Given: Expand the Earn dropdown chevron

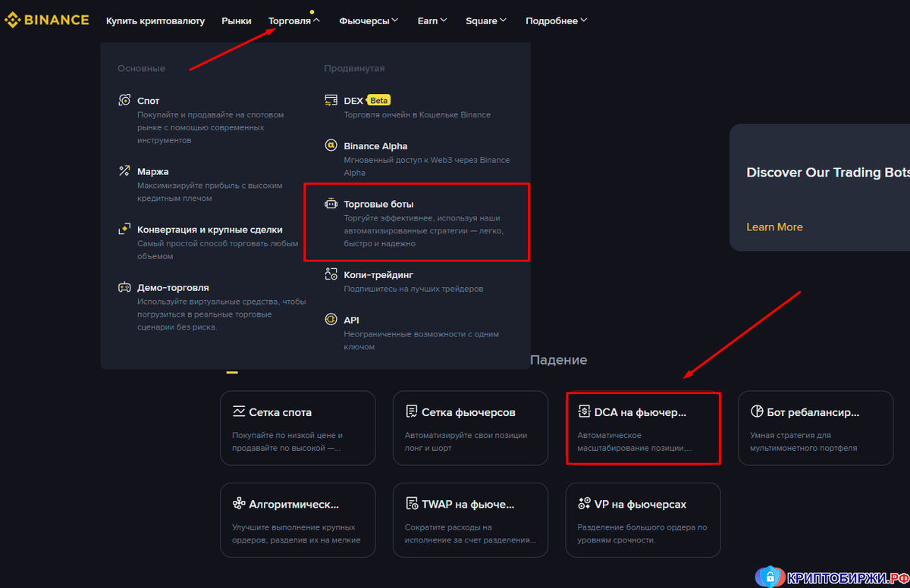Looking at the screenshot, I should coord(444,21).
